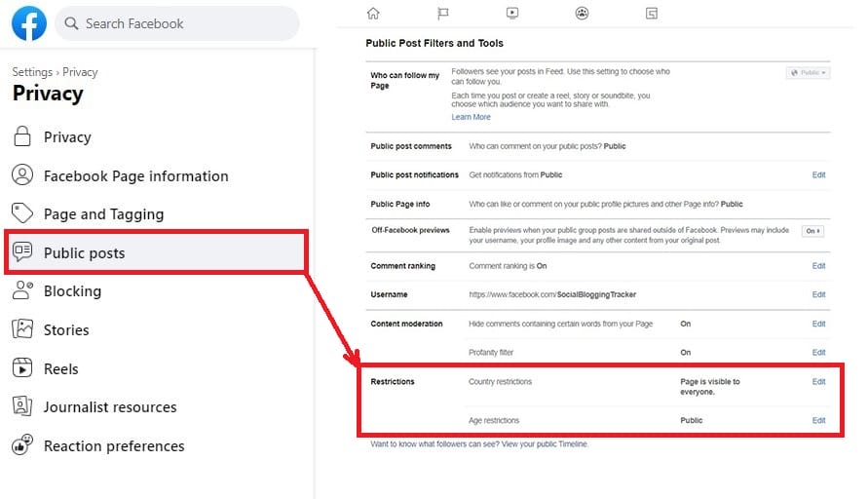Image resolution: width=868 pixels, height=499 pixels.
Task: Click the Search Facebook field
Action: [x=177, y=23]
